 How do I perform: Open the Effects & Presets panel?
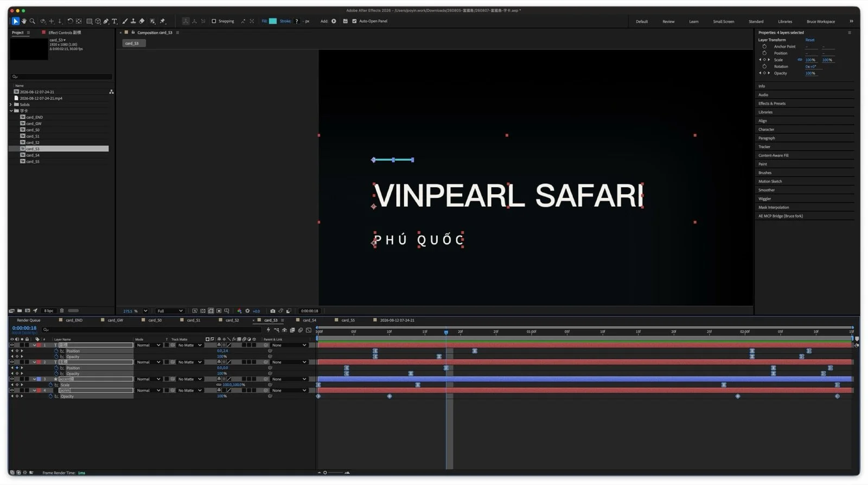click(771, 103)
